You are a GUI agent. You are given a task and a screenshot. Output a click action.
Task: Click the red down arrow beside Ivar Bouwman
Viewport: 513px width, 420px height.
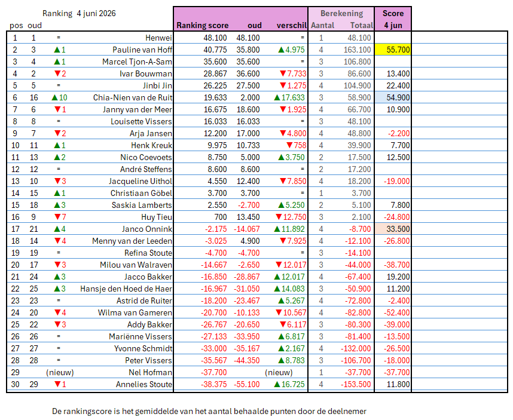(57, 73)
